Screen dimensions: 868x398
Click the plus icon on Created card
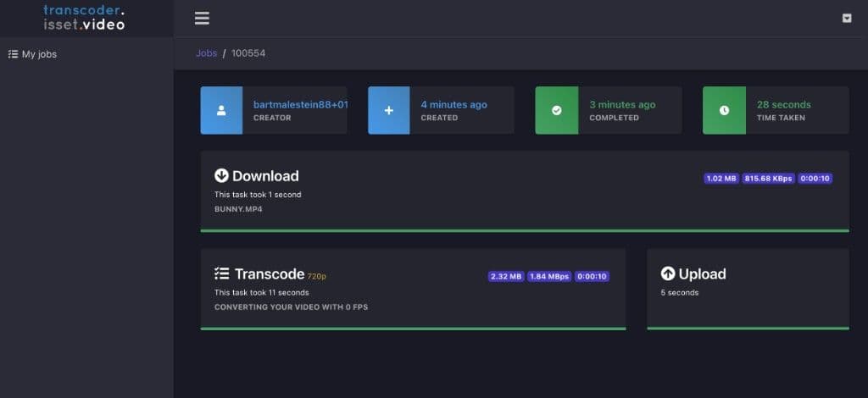(388, 110)
